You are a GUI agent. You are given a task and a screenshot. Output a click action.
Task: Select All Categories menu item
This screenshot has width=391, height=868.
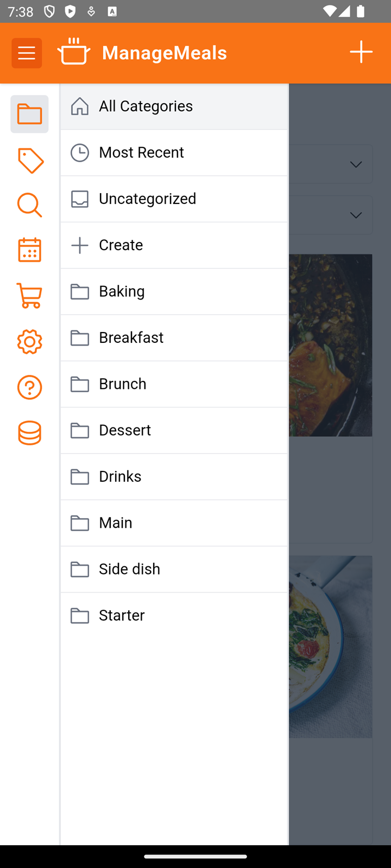(x=174, y=106)
